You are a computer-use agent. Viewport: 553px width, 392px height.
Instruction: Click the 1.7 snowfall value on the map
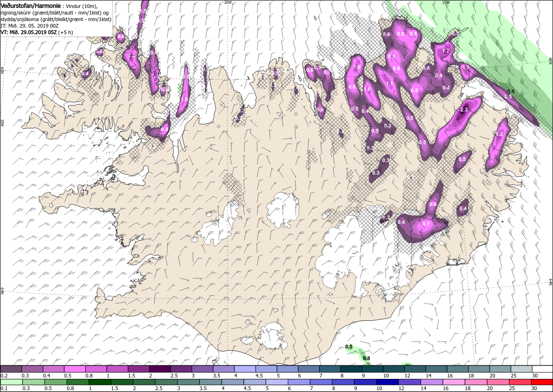pyautogui.click(x=445, y=51)
